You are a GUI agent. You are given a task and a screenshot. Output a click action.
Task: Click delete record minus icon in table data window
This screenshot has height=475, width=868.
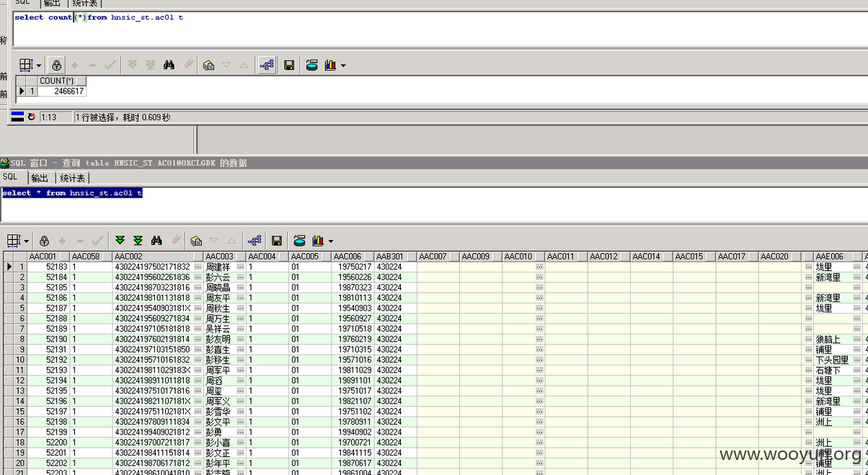click(80, 241)
